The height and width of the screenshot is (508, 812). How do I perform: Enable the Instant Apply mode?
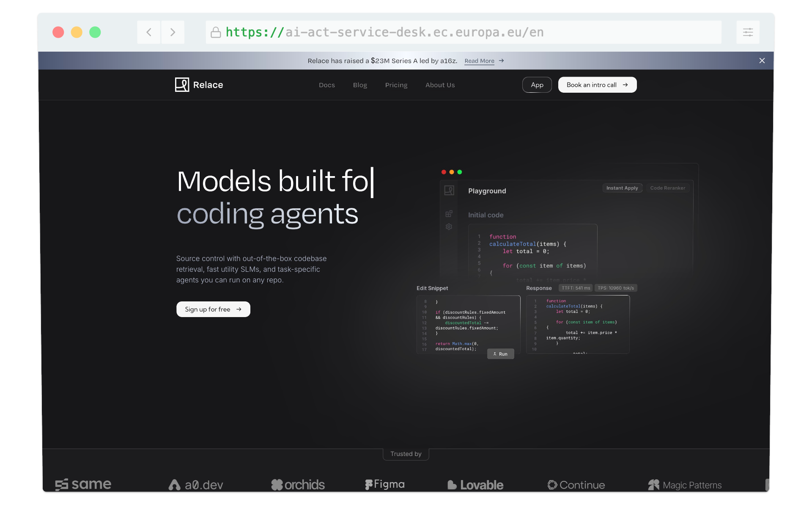click(622, 188)
